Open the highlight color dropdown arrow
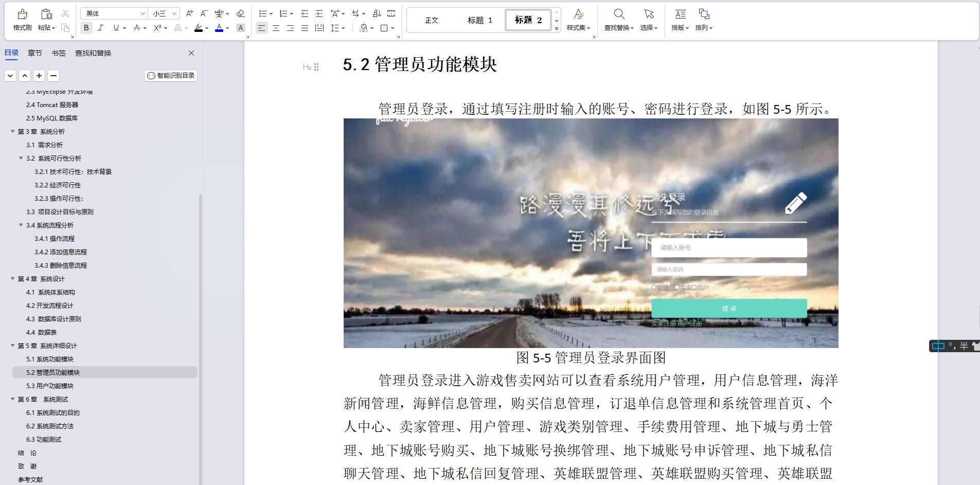The width and height of the screenshot is (980, 485). point(207,28)
